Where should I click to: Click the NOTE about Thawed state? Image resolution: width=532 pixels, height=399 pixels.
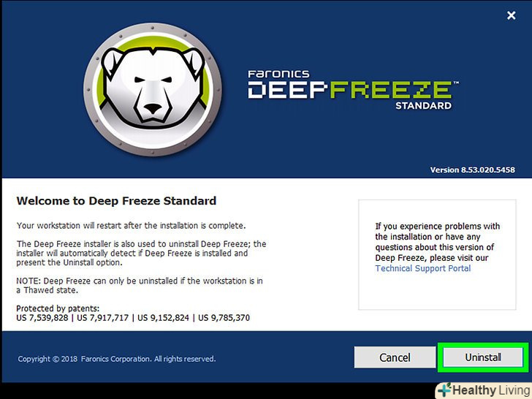(140, 286)
